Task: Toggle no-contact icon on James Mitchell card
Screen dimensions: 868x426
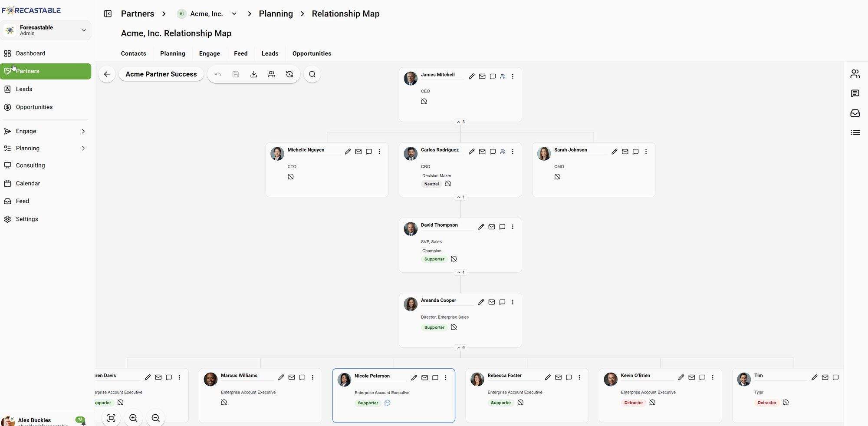Action: pos(424,102)
